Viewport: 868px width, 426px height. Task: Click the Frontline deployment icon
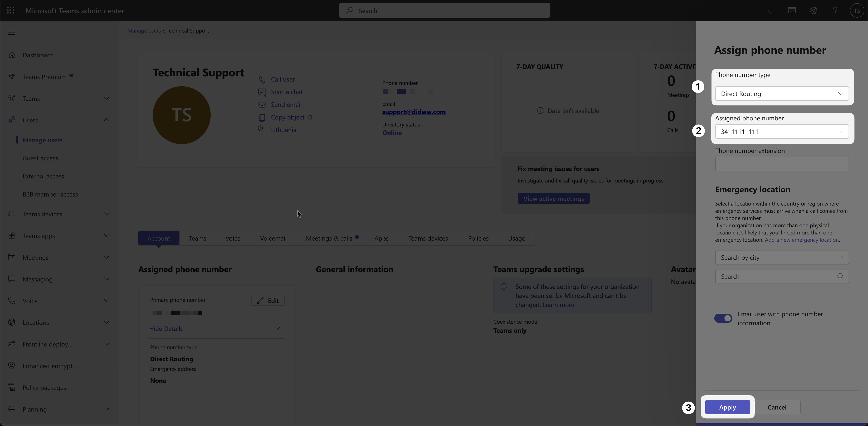click(x=12, y=344)
